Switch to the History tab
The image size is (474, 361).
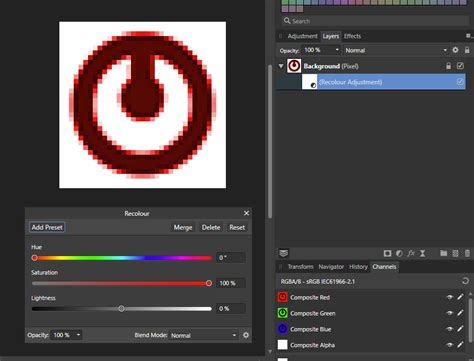[358, 267]
